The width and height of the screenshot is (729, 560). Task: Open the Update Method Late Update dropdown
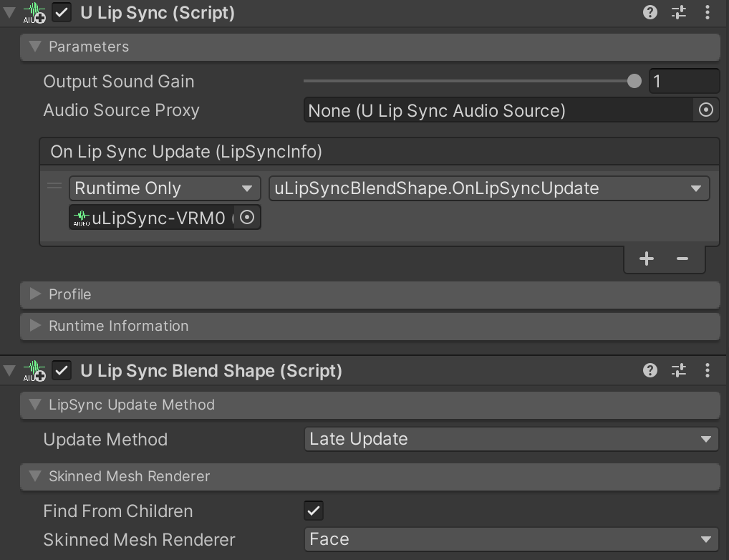511,439
